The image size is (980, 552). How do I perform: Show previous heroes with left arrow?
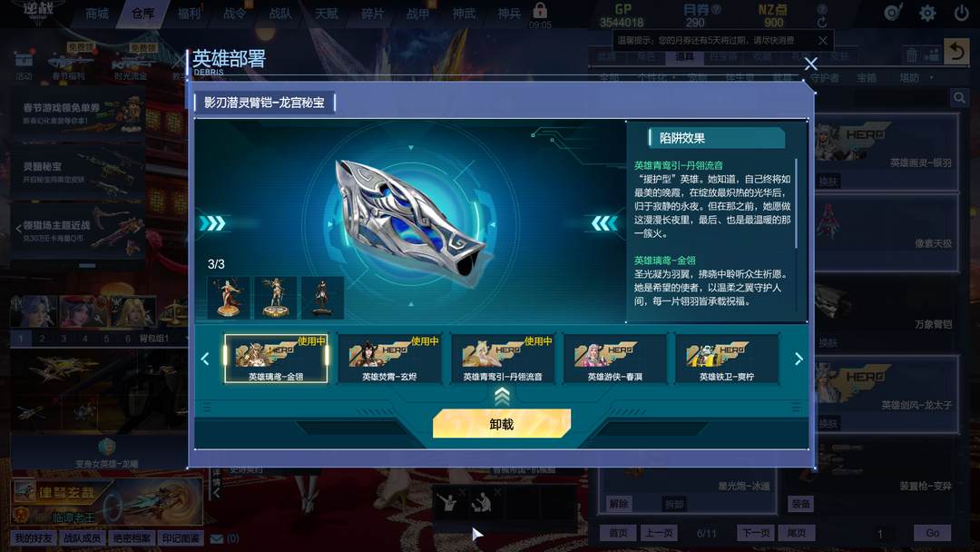[x=205, y=359]
